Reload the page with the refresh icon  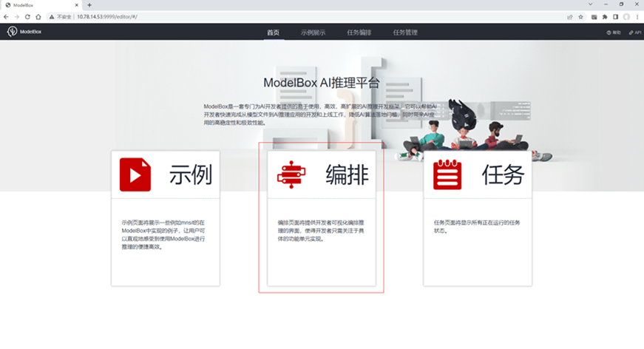coord(27,17)
